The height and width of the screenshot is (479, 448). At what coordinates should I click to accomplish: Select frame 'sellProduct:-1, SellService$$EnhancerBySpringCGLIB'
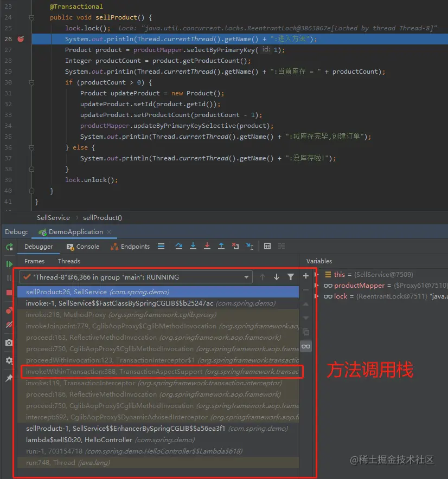158,429
